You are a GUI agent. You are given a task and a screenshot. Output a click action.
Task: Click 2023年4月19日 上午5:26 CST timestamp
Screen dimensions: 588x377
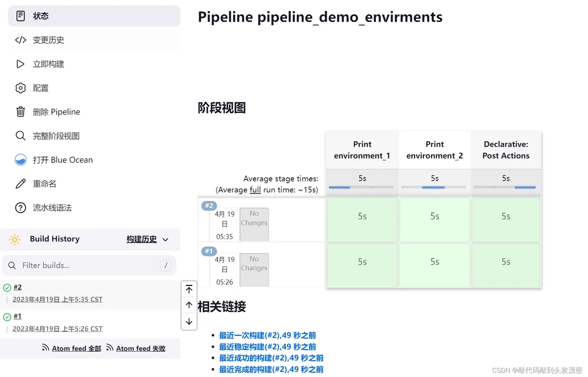click(58, 329)
